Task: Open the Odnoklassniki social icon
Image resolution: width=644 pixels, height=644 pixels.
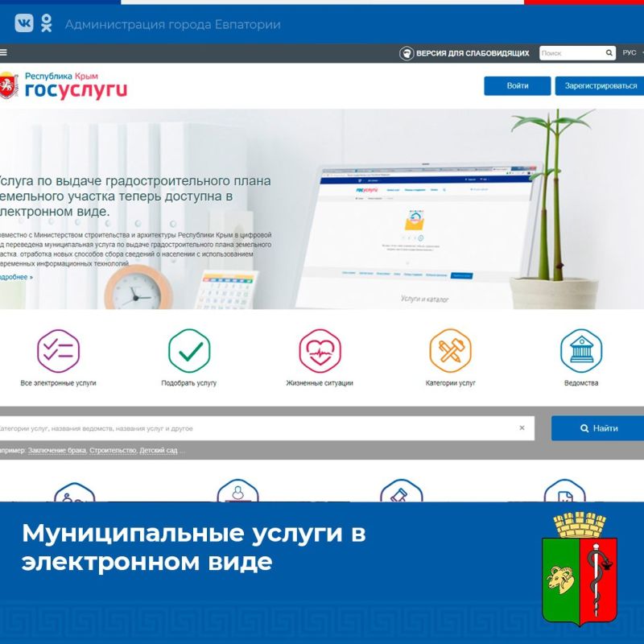Action: pos(47,23)
